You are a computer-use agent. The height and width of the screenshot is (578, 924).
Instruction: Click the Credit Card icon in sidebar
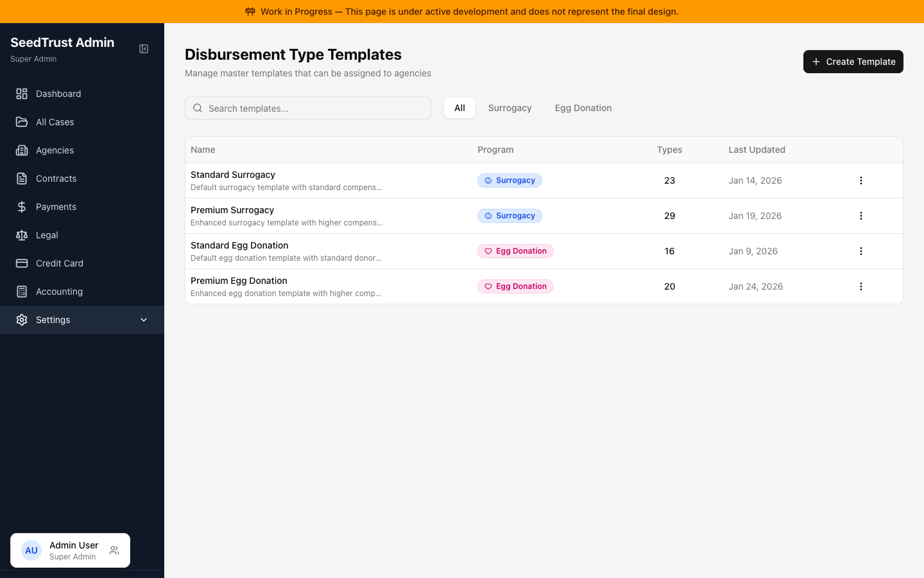22,263
